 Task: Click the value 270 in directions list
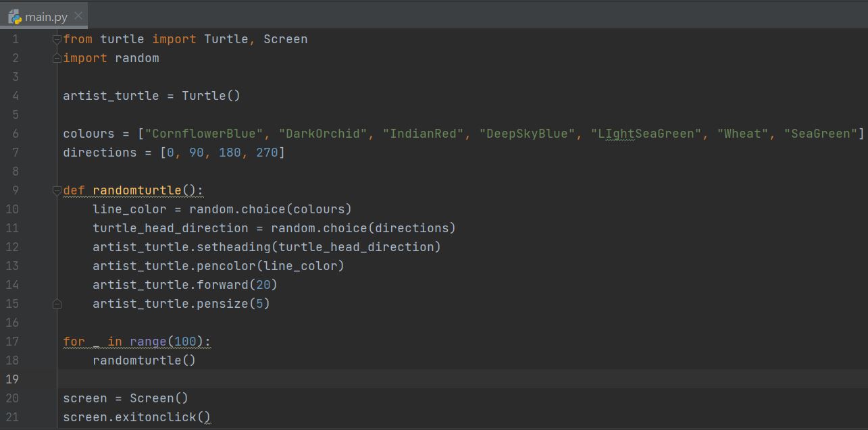(267, 153)
